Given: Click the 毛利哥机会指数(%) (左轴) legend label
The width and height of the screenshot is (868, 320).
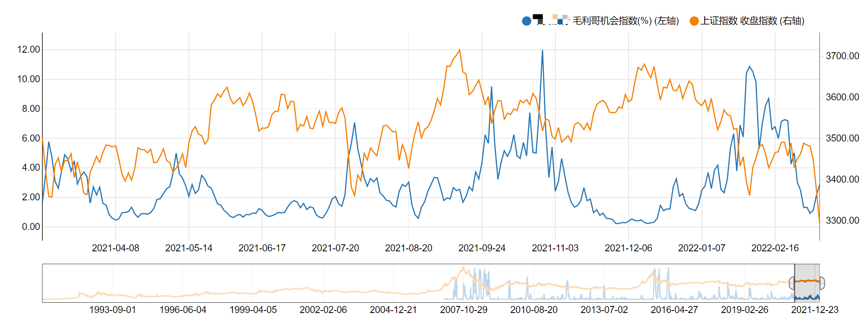Looking at the screenshot, I should [x=626, y=21].
